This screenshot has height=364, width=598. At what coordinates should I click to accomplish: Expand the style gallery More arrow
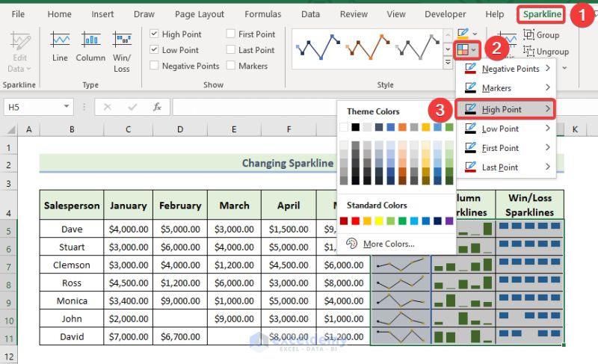(x=448, y=63)
